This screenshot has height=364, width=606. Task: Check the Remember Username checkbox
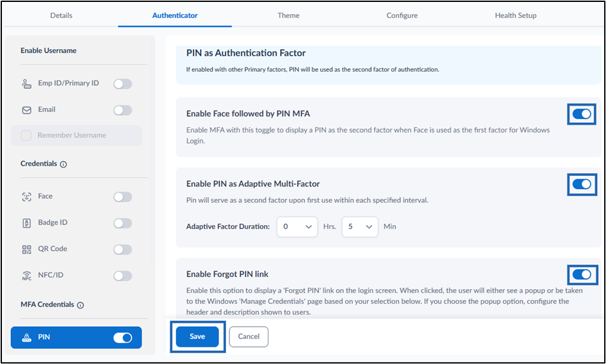(x=26, y=135)
